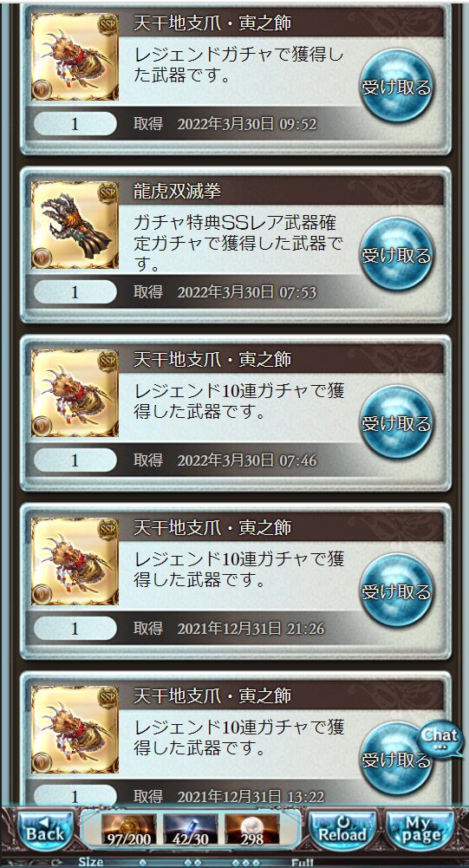469x868 pixels.
Task: Click the 龍虎双滅拳 title bar
Action: point(288,191)
